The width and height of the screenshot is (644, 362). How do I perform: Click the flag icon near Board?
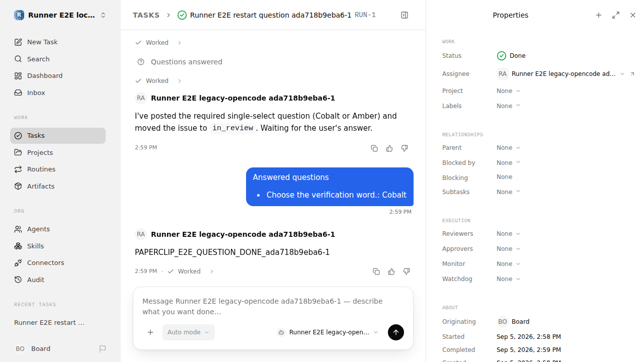pyautogui.click(x=103, y=349)
